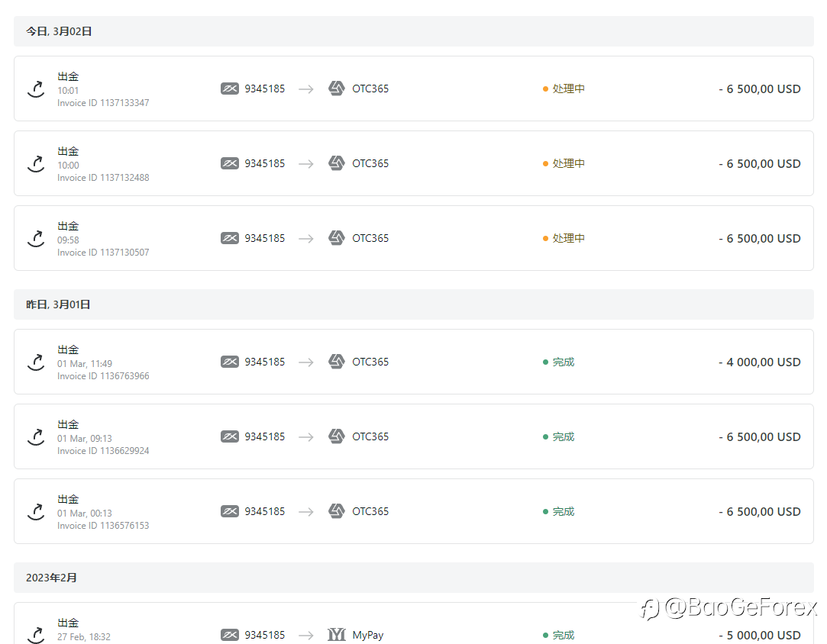Click OTC365 logo in the 10:00 row
The image size is (827, 644).
point(337,163)
